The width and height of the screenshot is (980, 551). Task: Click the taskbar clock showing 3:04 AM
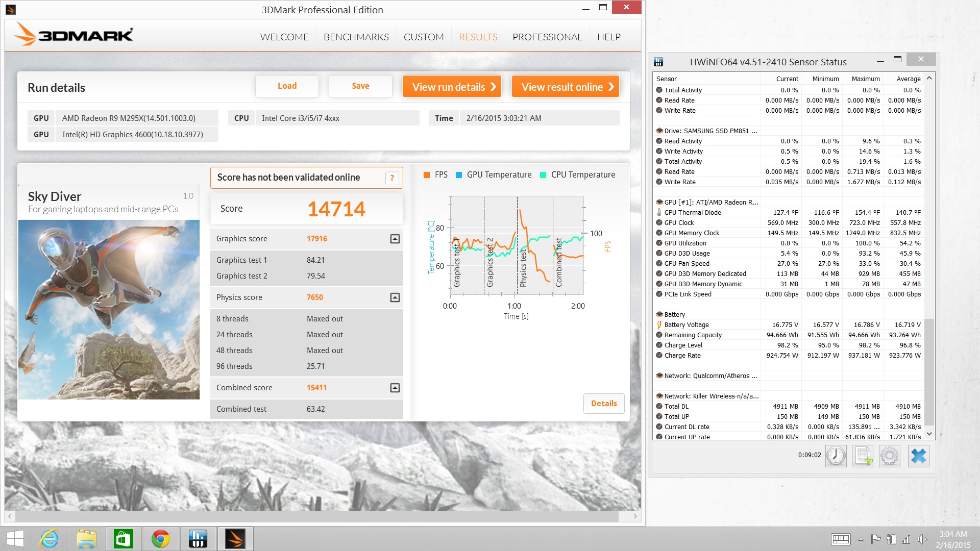[953, 539]
